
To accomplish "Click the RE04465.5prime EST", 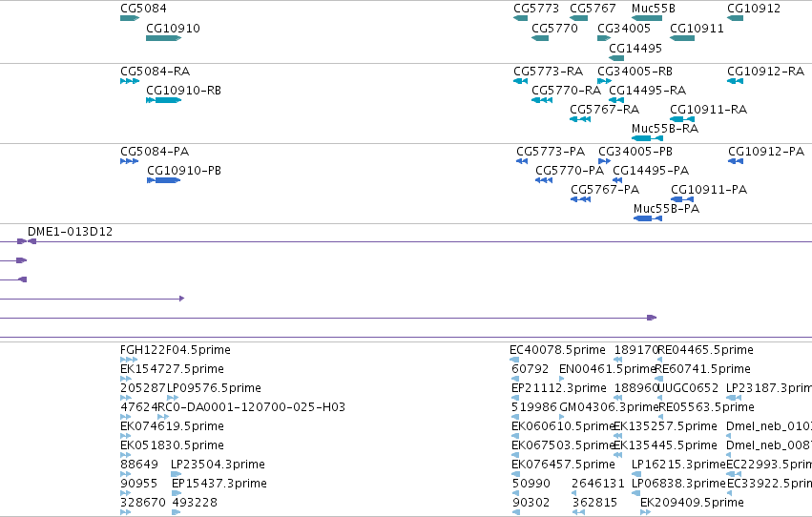I will pos(659,360).
